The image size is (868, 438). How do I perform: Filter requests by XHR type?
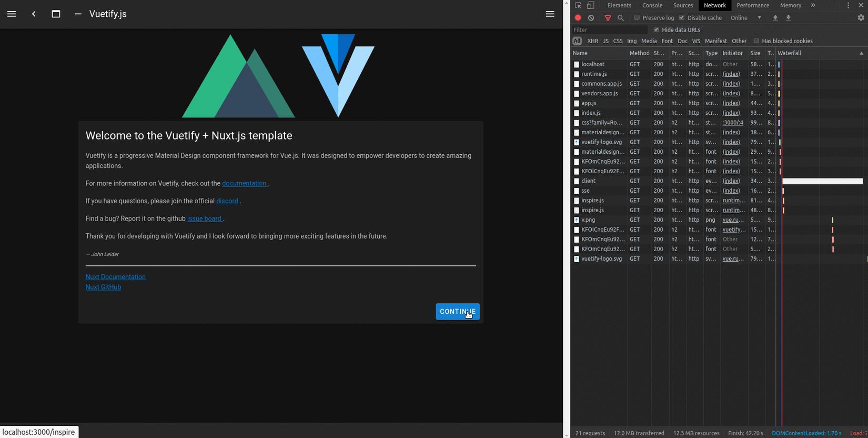pos(592,41)
